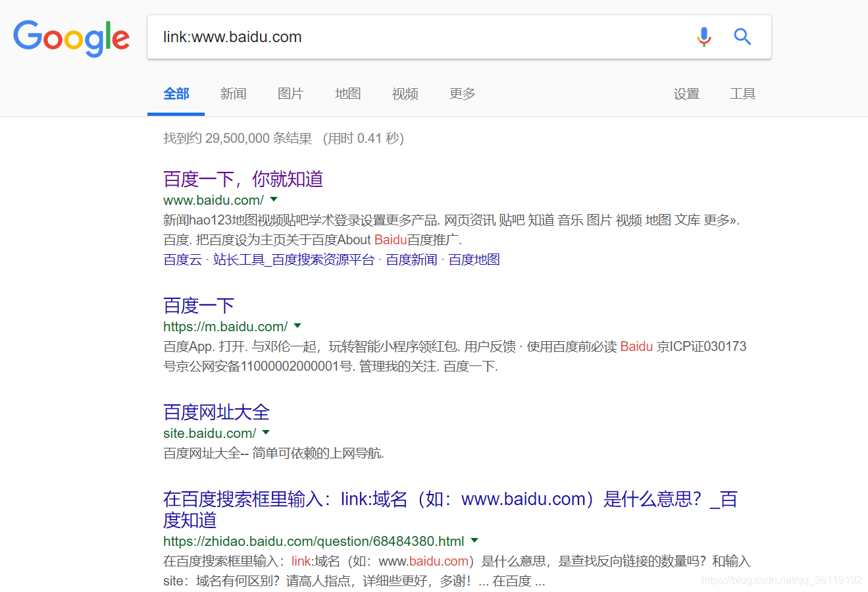Open the 工具 tools menu
This screenshot has height=592, width=868.
click(743, 94)
